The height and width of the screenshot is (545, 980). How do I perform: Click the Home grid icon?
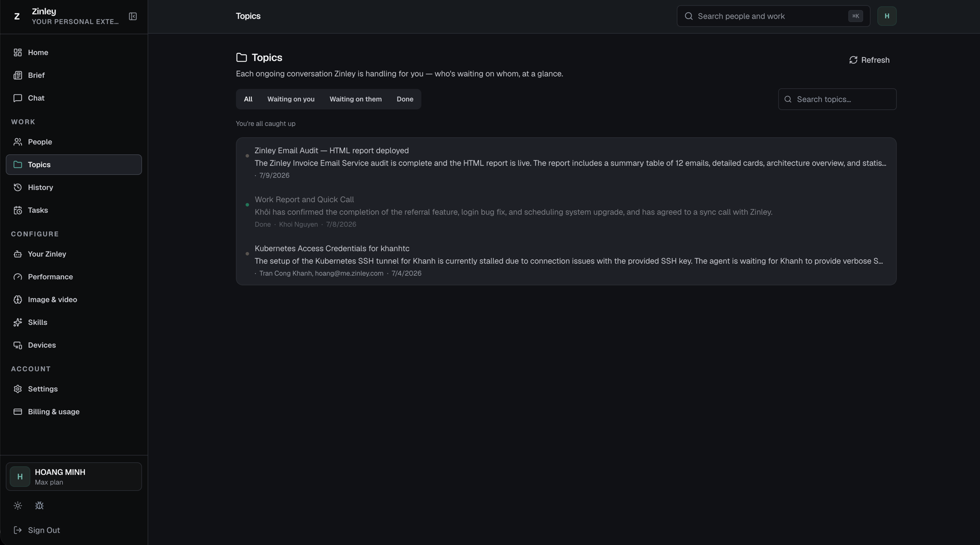[18, 52]
